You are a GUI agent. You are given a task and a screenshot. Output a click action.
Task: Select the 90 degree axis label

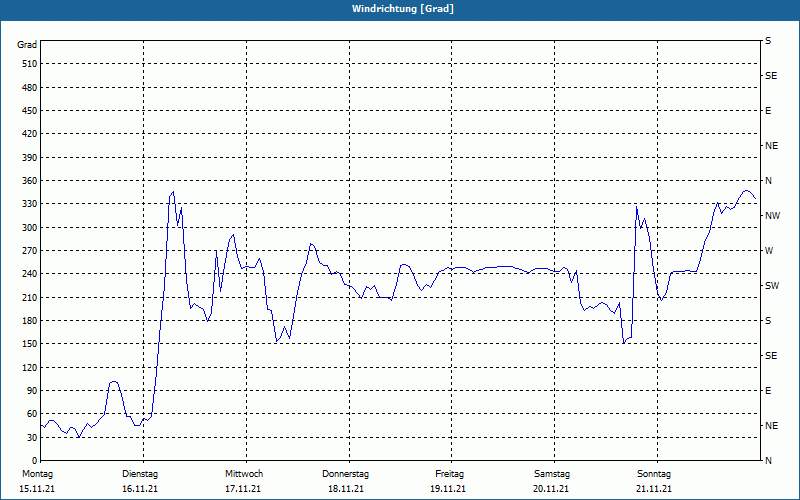(32, 391)
